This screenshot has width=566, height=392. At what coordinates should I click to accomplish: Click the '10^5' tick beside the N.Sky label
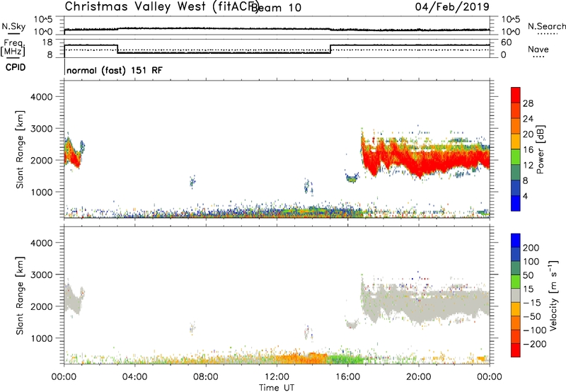click(x=43, y=20)
